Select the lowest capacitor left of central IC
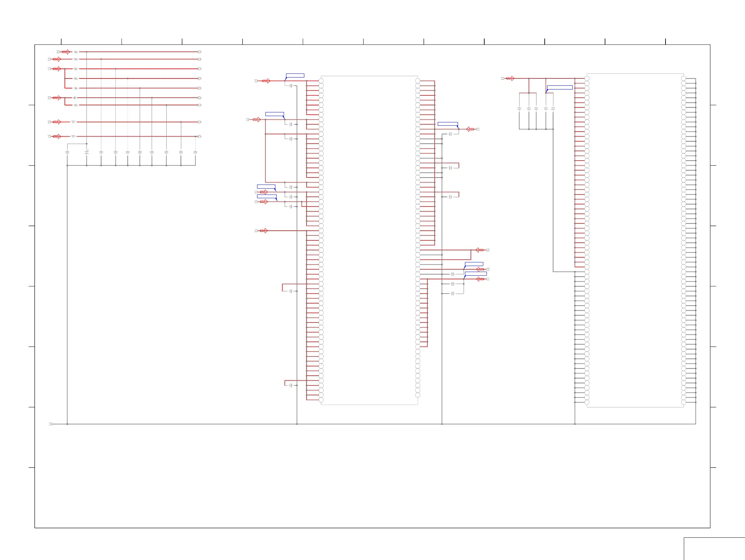 291,385
